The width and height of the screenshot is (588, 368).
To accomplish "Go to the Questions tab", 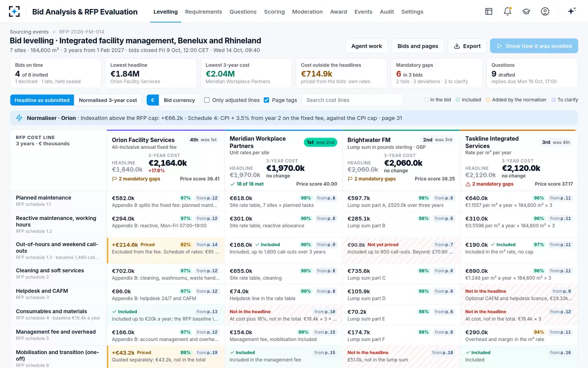I will pos(243,12).
